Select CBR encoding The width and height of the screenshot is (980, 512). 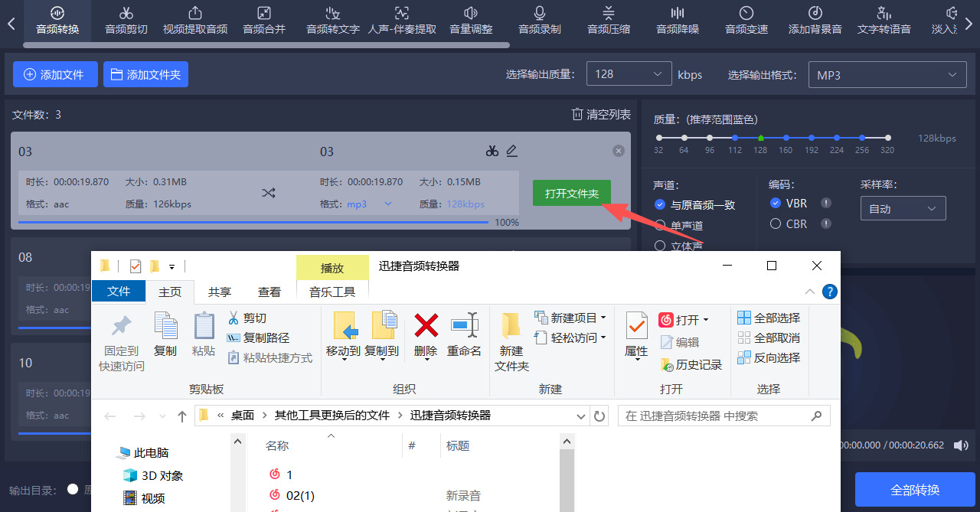tap(789, 224)
